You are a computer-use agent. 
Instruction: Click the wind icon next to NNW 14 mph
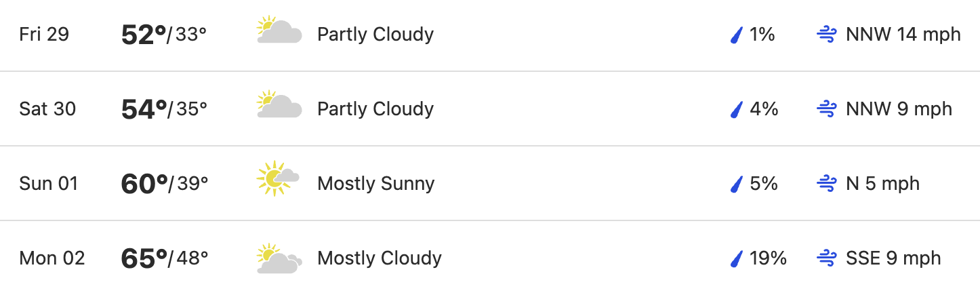click(827, 35)
